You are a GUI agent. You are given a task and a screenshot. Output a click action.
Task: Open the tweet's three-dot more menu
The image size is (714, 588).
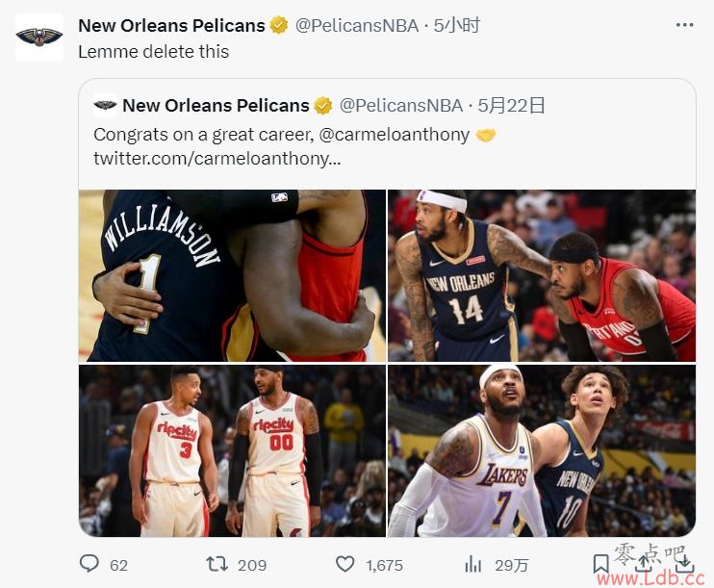point(684,25)
